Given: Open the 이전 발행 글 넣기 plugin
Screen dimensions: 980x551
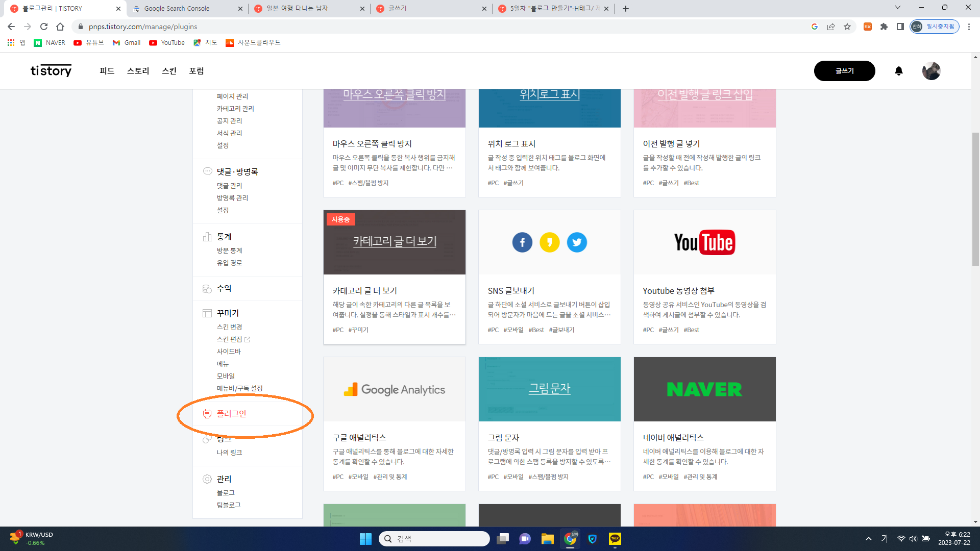Looking at the screenshot, I should [x=705, y=143].
